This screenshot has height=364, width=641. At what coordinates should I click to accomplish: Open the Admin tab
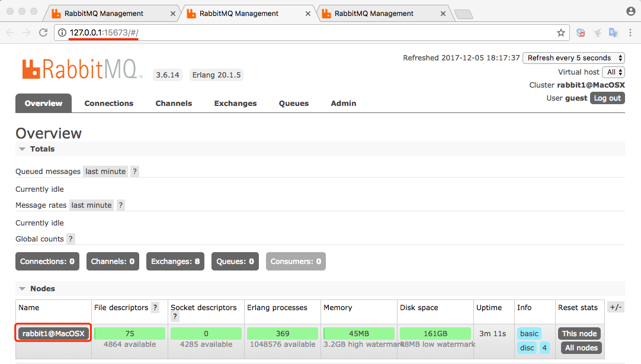click(344, 104)
